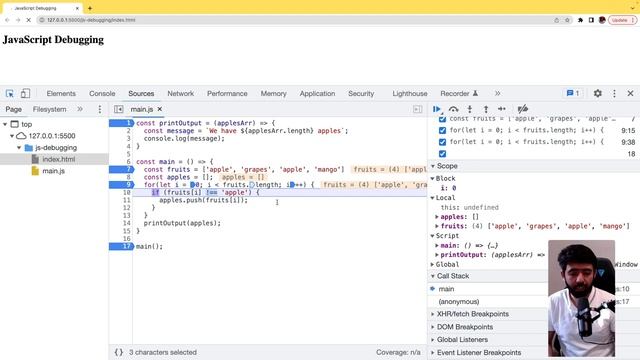Show more DevTools tabs chevron
The image size is (640, 360).
click(498, 93)
